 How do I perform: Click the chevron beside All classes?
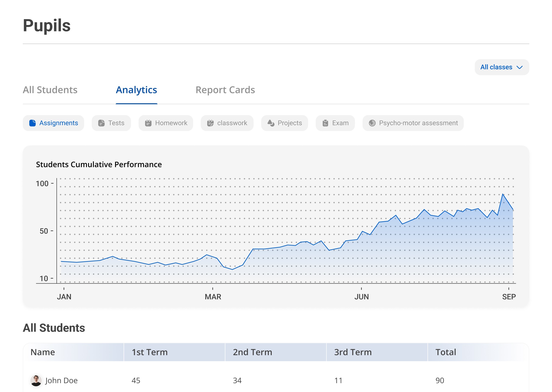(519, 67)
